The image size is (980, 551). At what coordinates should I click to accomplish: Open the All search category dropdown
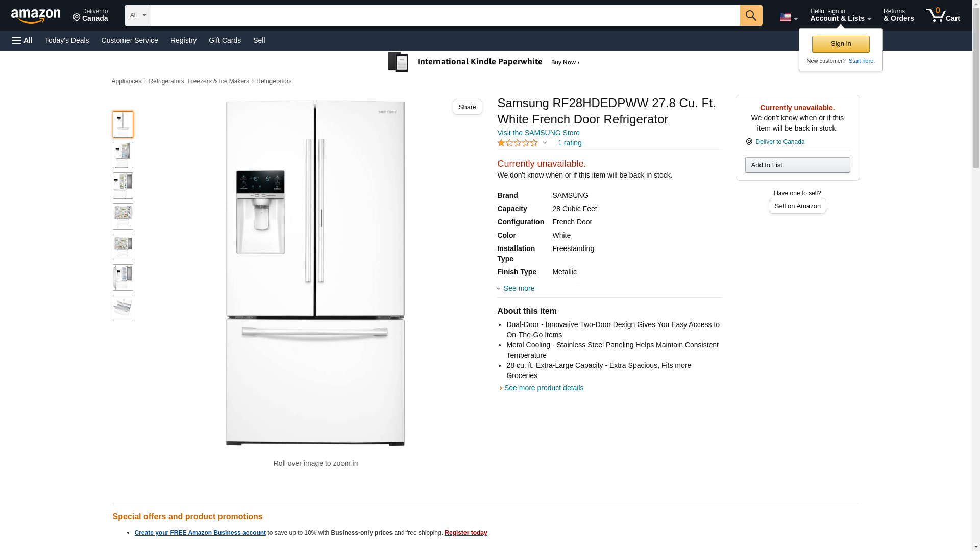(x=137, y=15)
